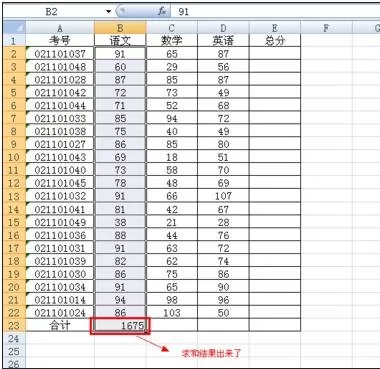
Task: Click the 语文 header cell
Action: [120, 41]
